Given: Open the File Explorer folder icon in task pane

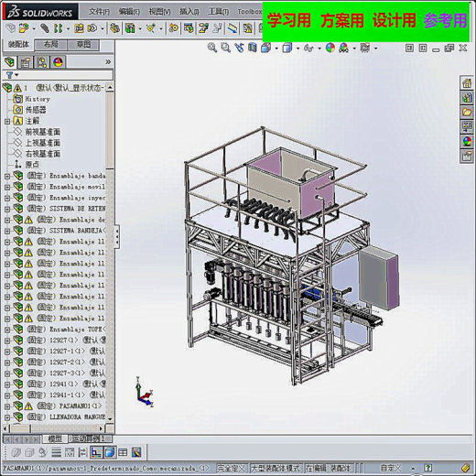Looking at the screenshot, I should [x=467, y=112].
